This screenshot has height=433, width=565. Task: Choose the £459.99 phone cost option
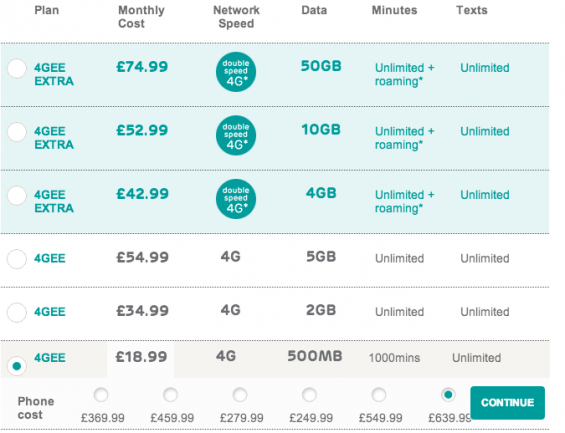170,395
